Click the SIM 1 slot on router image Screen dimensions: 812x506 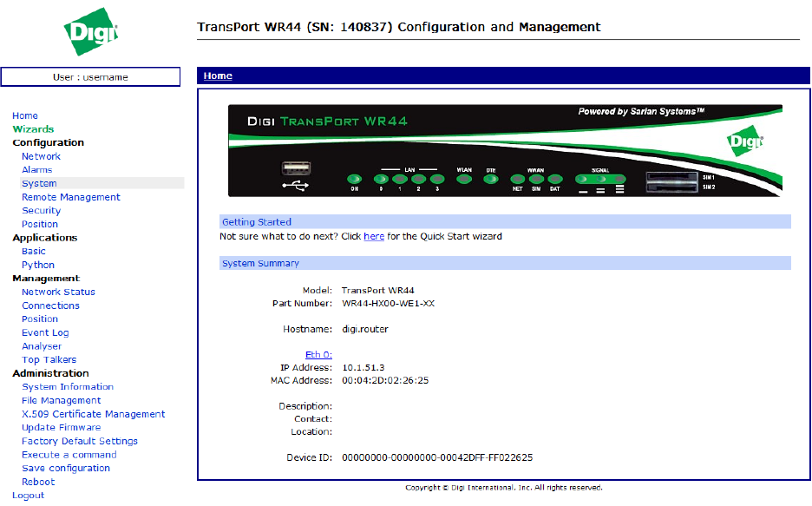(x=671, y=177)
